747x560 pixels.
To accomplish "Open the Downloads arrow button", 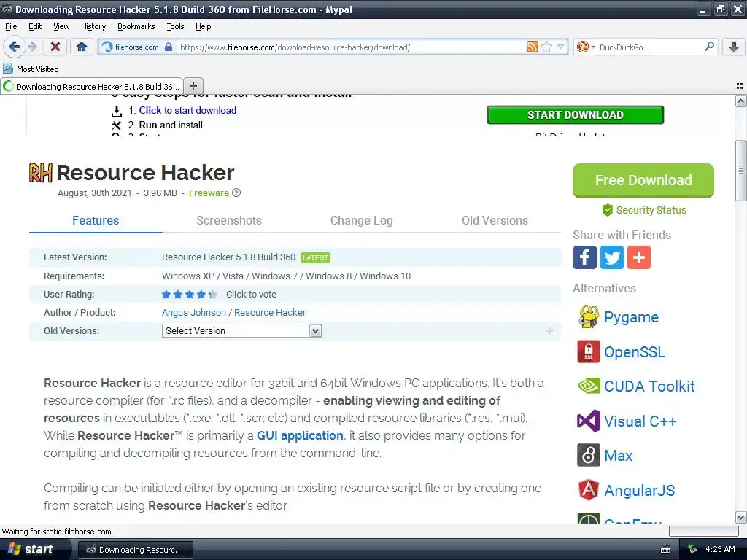I will pyautogui.click(x=734, y=47).
